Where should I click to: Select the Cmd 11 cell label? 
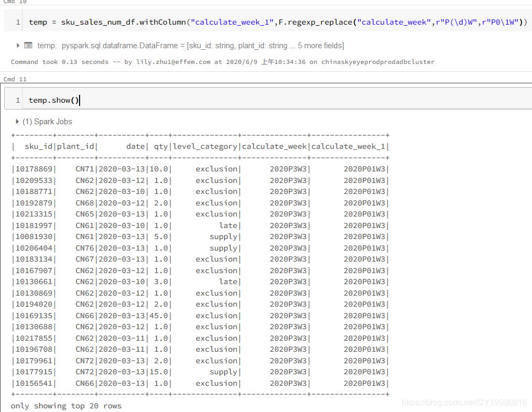point(15,79)
